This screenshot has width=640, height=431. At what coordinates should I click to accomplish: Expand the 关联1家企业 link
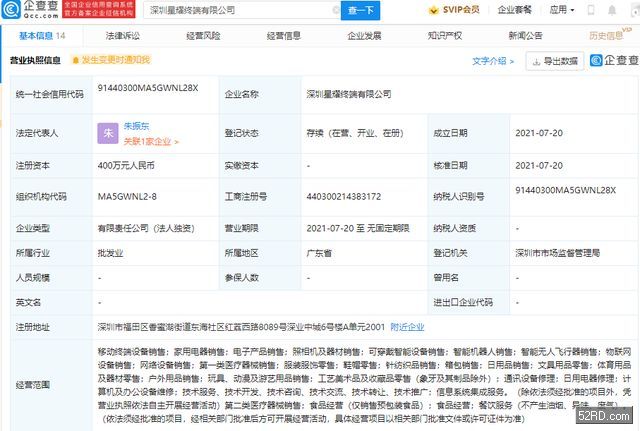tap(151, 139)
